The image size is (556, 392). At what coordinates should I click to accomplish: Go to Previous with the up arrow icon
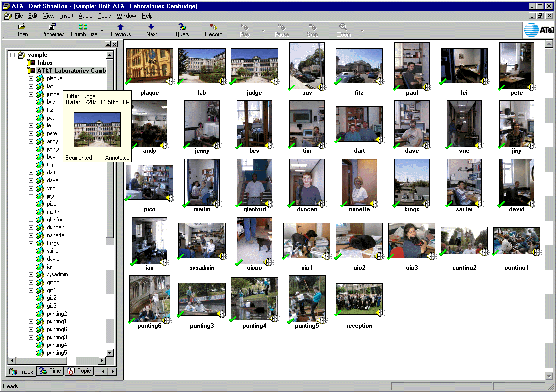click(121, 26)
